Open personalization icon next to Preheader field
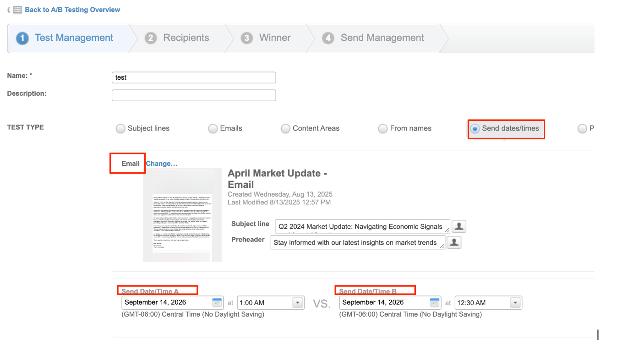 (x=454, y=242)
